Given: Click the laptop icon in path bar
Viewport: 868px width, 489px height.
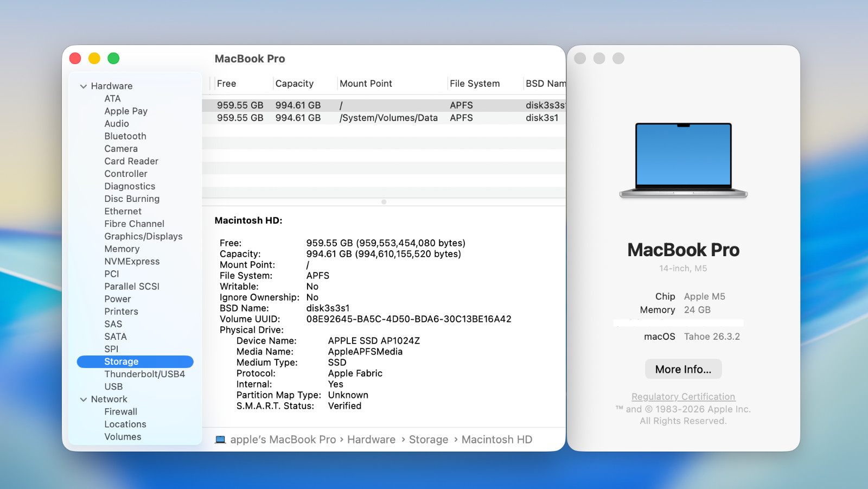Looking at the screenshot, I should pyautogui.click(x=220, y=440).
